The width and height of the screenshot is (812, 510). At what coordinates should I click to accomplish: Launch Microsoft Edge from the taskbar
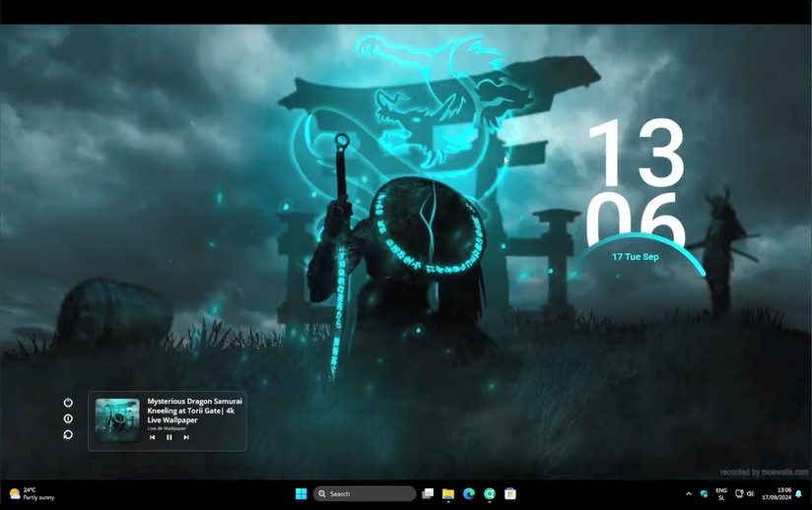(x=468, y=493)
